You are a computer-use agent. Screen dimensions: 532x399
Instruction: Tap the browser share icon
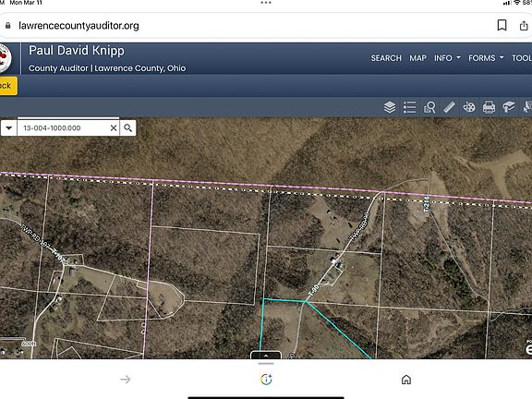(x=524, y=25)
